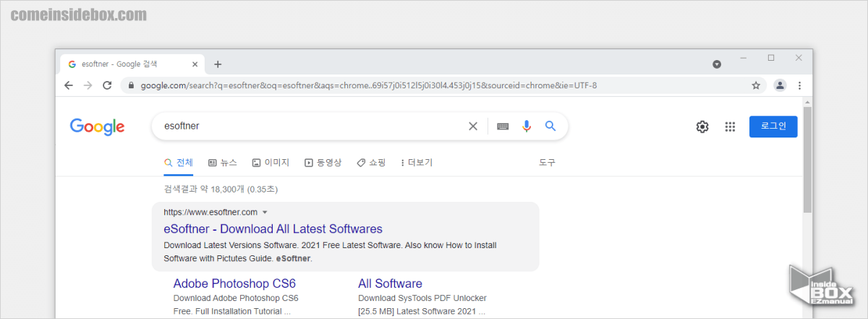Click the 로그인 sign-in button
This screenshot has width=868, height=319.
773,127
